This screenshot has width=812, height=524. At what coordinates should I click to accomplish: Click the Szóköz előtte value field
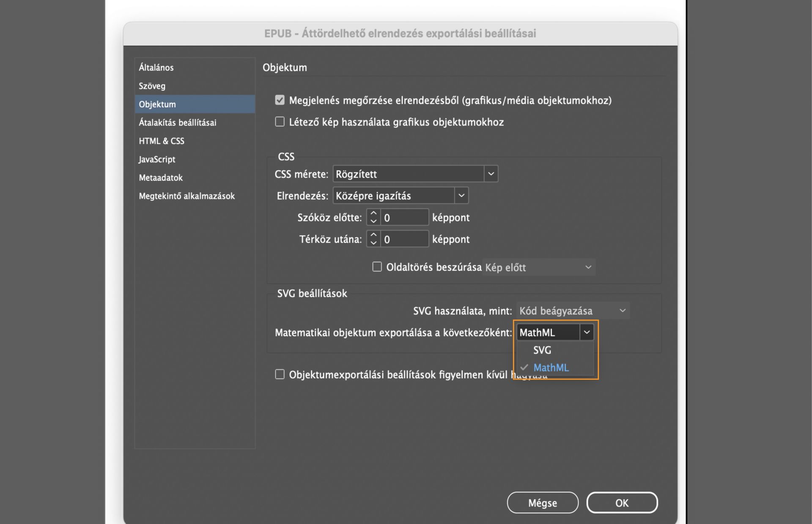[x=404, y=218]
